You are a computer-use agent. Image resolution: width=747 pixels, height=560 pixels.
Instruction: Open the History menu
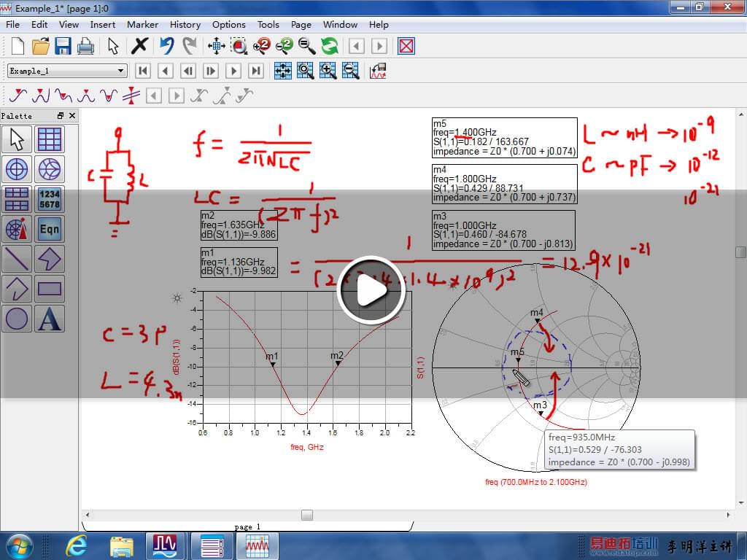coord(185,25)
